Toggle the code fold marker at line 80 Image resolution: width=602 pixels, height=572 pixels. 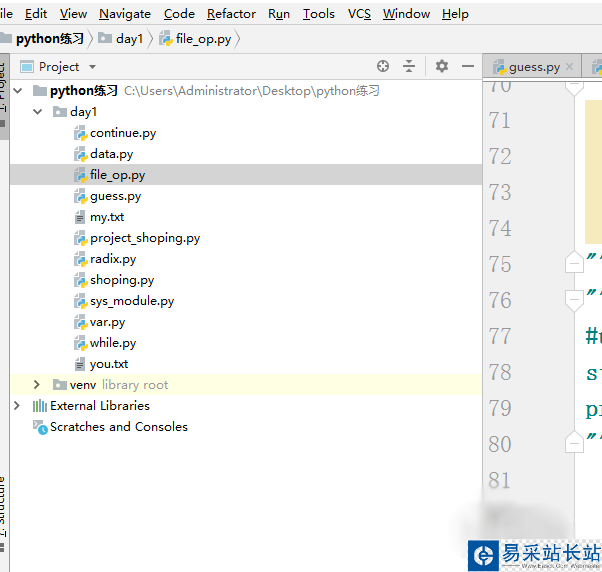point(574,443)
